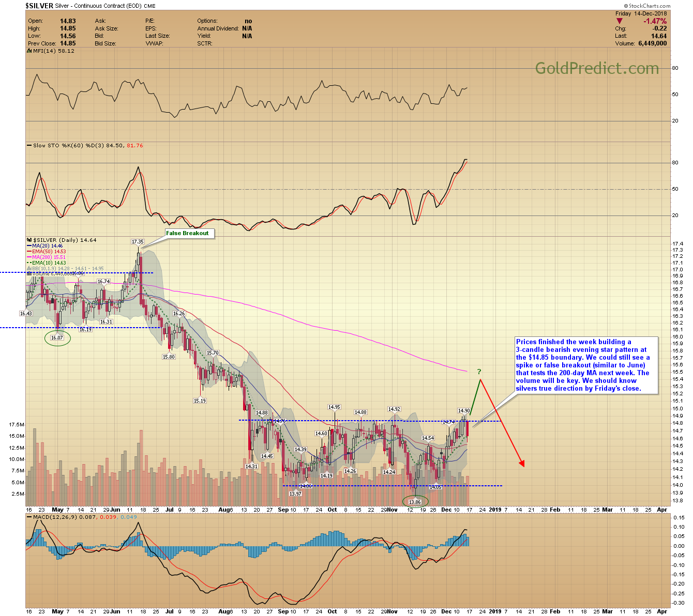Screen dimensions: 693x616
Task: Click the 16.26 price label
Action: [179, 314]
